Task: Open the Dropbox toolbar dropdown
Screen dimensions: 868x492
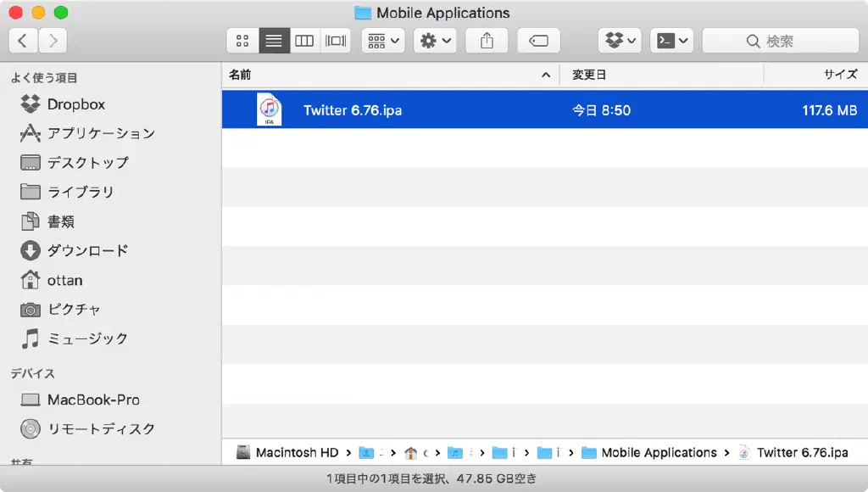Action: 620,41
